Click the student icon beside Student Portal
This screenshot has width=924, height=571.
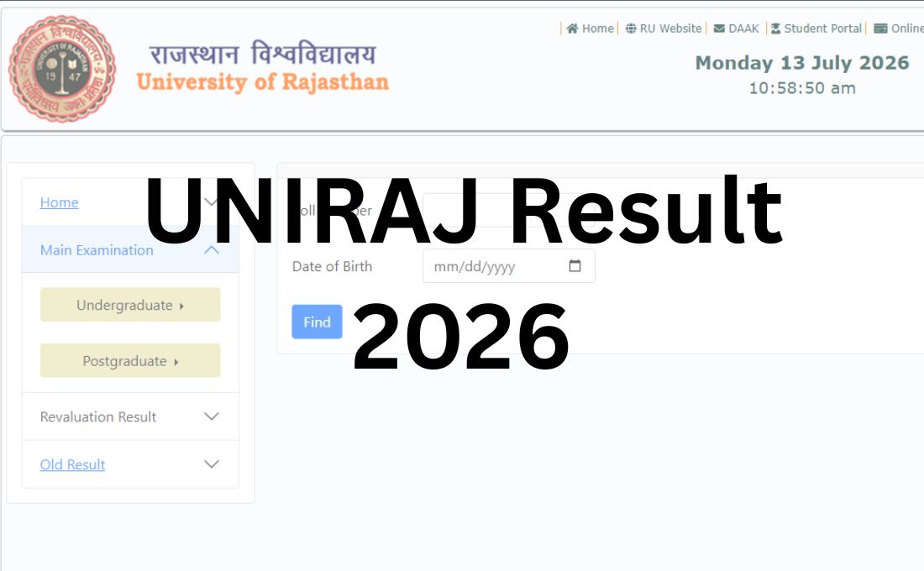[x=775, y=29]
